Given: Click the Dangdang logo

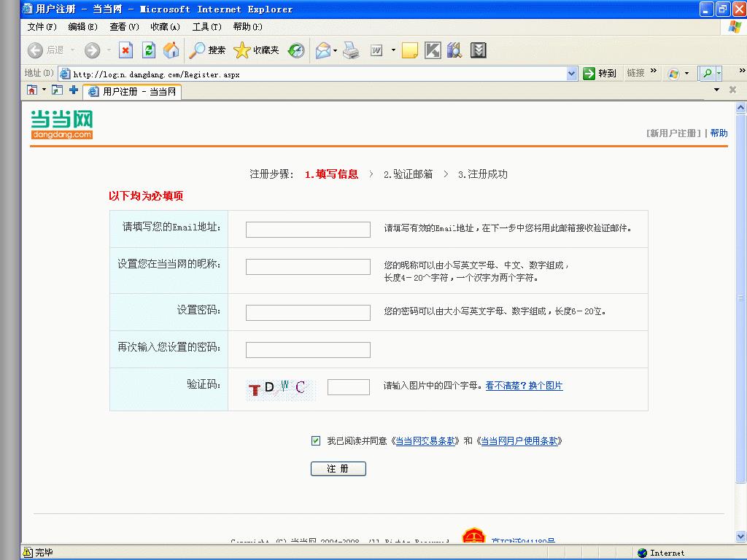Looking at the screenshot, I should 62,124.
